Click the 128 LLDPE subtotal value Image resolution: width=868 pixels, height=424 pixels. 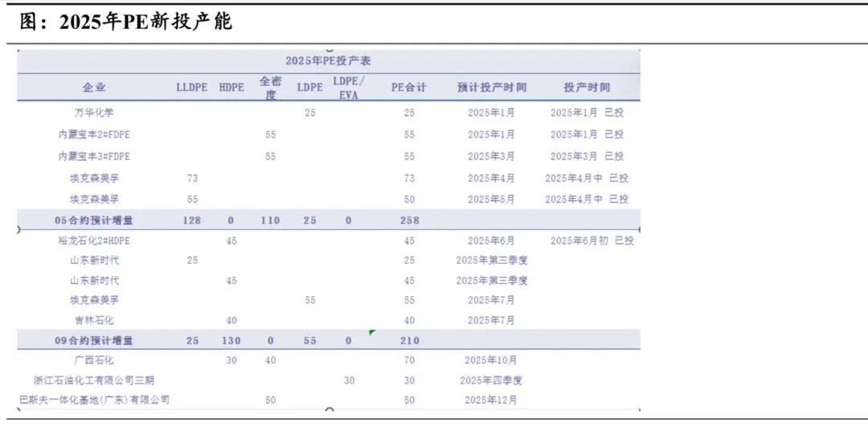[x=192, y=220]
